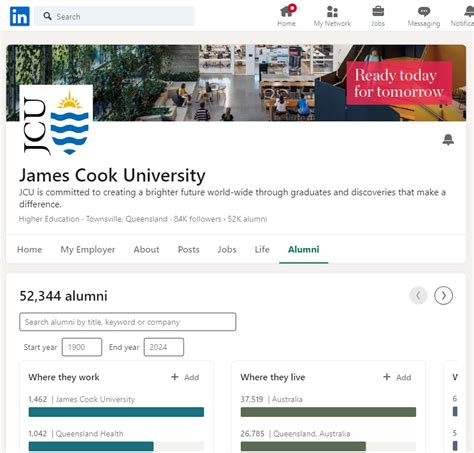Click Add in Where they live
This screenshot has width=474, height=453.
[x=397, y=377]
